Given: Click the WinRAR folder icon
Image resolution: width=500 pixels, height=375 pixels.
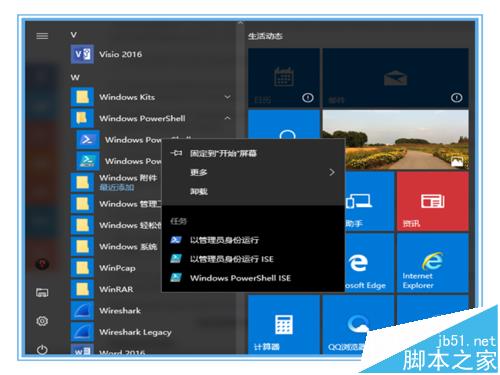Looking at the screenshot, I should (x=82, y=289).
